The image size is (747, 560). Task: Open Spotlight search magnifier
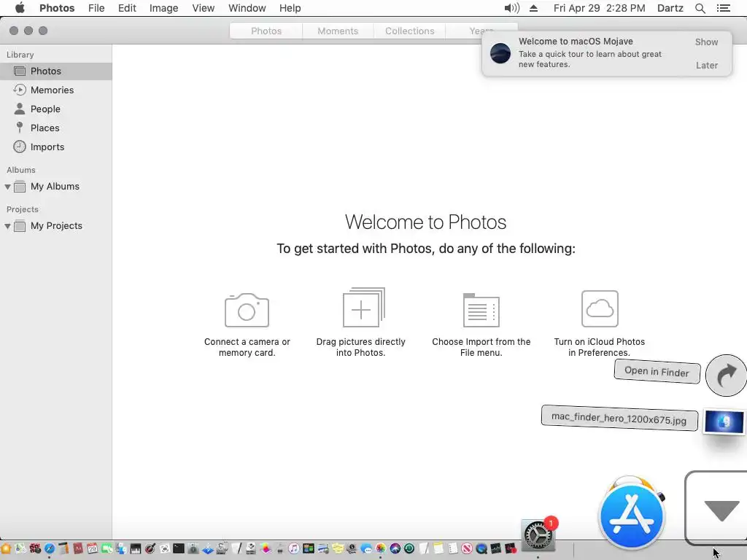(x=700, y=8)
